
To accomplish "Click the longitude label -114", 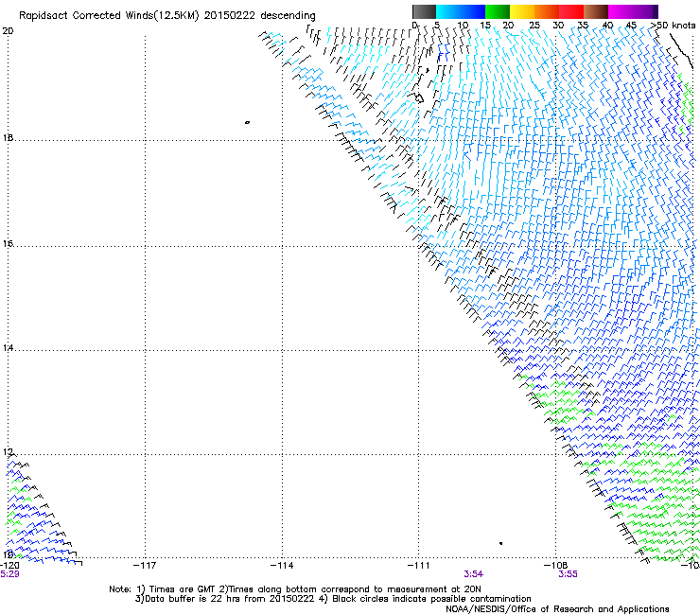I will [x=282, y=566].
